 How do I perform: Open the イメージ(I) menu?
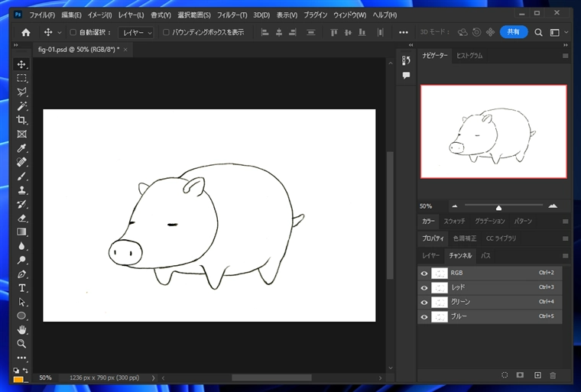(99, 15)
